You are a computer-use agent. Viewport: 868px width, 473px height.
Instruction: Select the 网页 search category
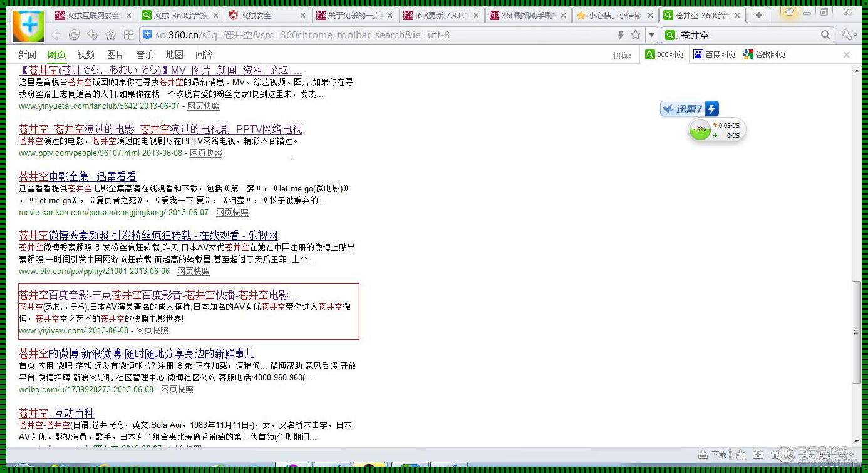point(57,55)
